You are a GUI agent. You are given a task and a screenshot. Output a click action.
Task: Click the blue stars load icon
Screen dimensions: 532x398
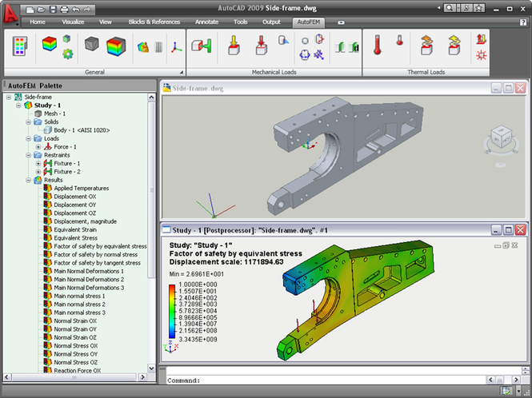pos(319,54)
